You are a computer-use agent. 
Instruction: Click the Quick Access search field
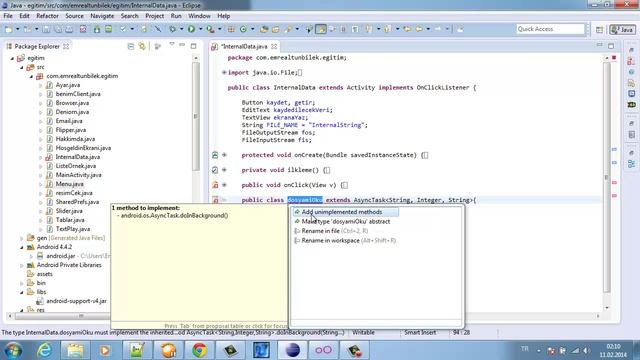[x=551, y=29]
